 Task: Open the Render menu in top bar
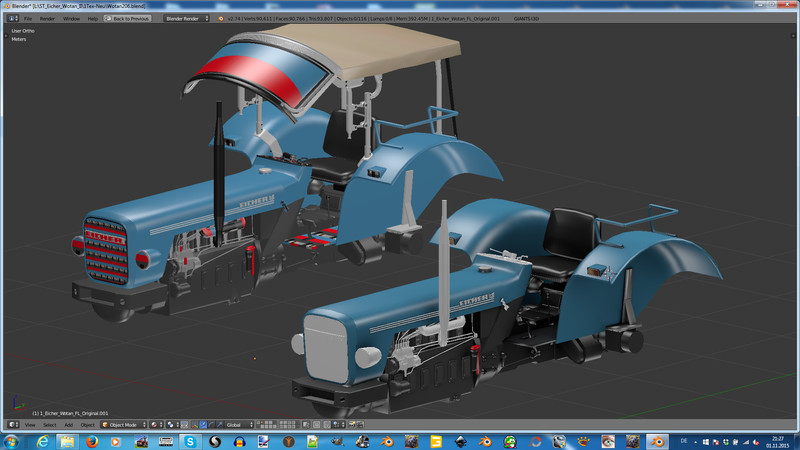pos(47,18)
